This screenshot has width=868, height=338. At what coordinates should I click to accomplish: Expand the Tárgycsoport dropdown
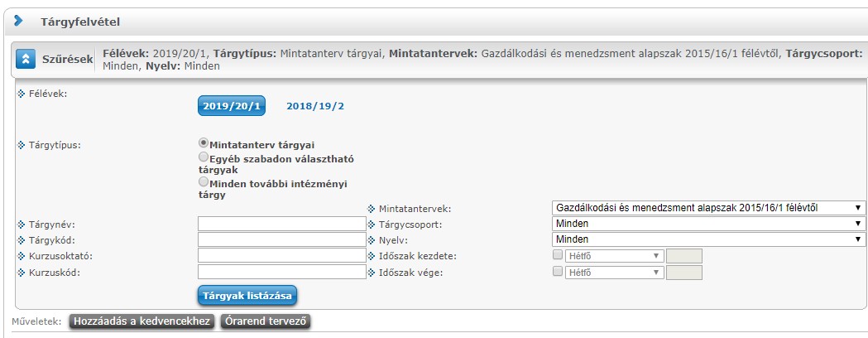[708, 224]
